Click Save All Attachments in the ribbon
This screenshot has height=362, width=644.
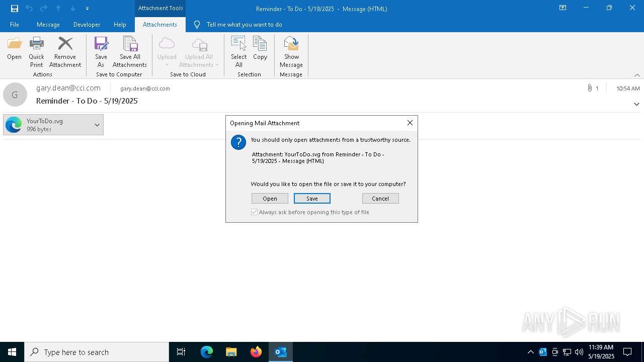(130, 52)
